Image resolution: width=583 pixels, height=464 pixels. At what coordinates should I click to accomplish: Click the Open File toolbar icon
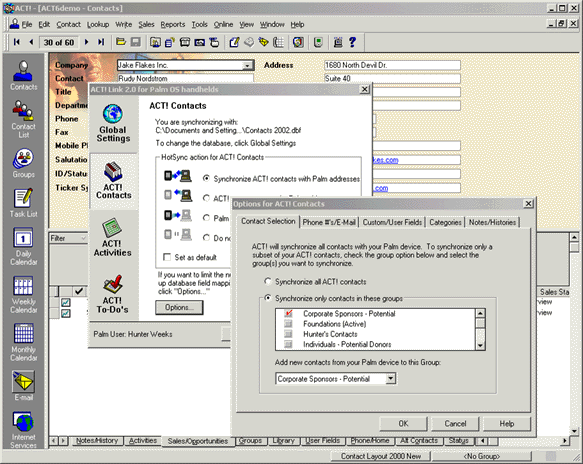[x=120, y=42]
